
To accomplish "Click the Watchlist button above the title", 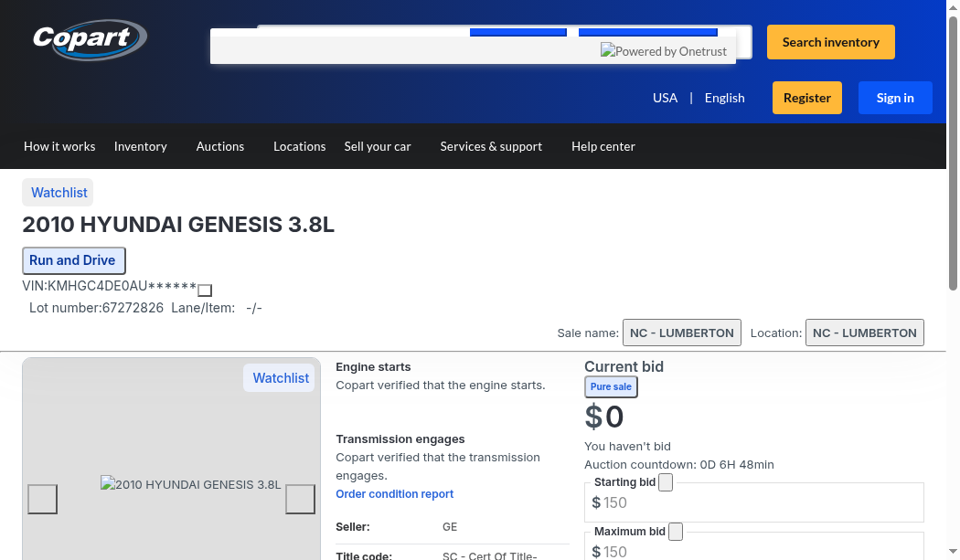I will (x=59, y=192).
